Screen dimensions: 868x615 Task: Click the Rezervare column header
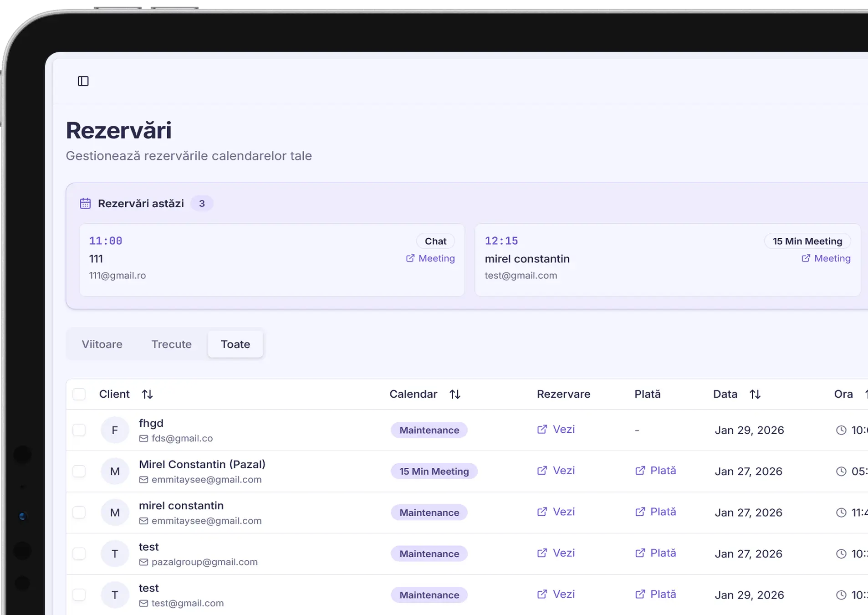pos(563,394)
